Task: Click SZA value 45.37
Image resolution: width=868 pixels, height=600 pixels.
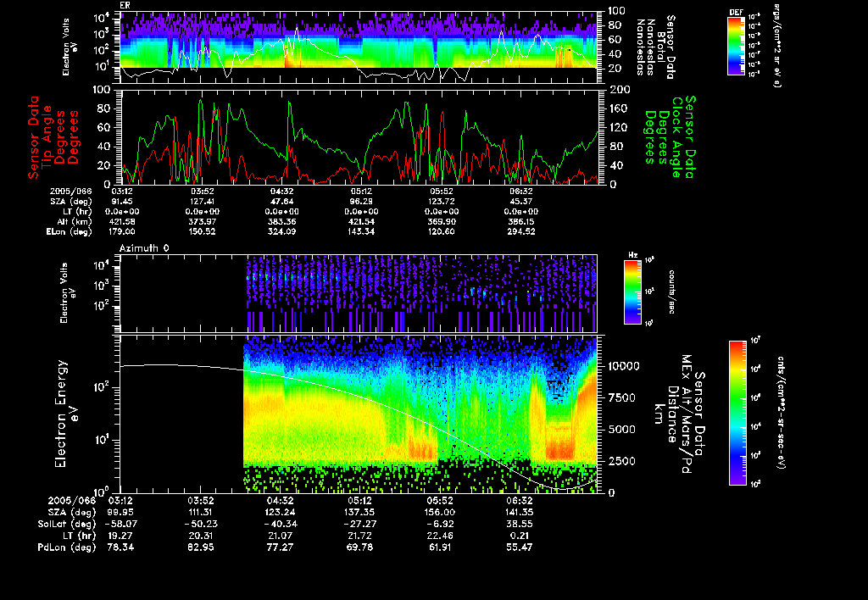Action: tap(521, 202)
